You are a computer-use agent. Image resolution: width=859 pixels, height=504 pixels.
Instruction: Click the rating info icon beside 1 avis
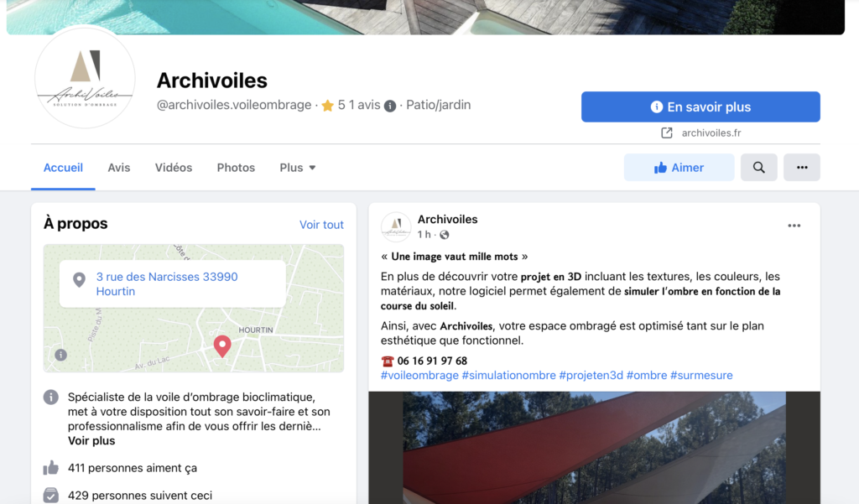390,107
